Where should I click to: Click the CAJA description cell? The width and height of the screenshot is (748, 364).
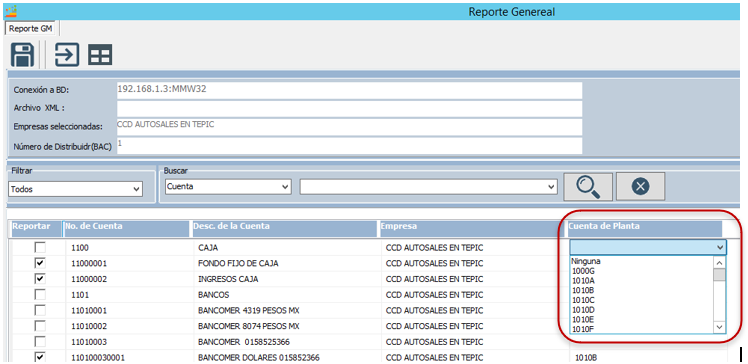point(208,248)
